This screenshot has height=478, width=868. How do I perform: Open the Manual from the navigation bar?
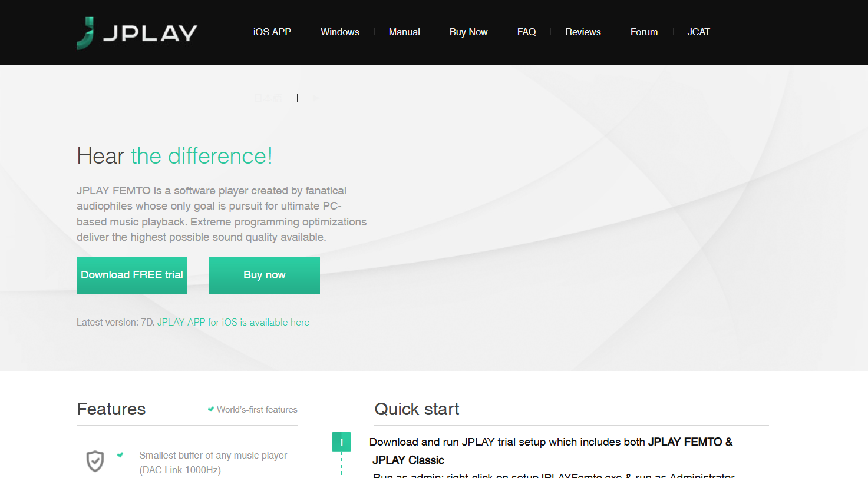tap(404, 32)
